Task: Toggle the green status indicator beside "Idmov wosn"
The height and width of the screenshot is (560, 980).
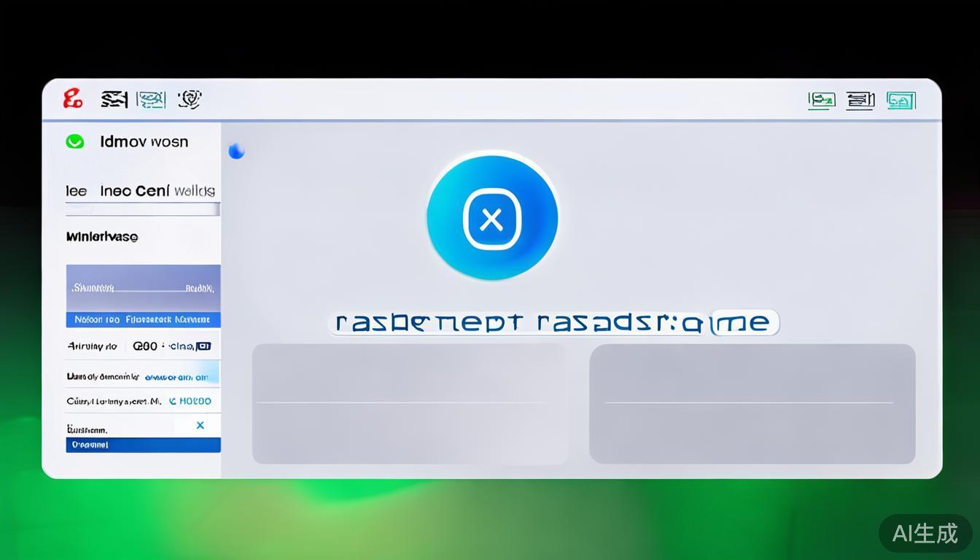Action: (75, 141)
